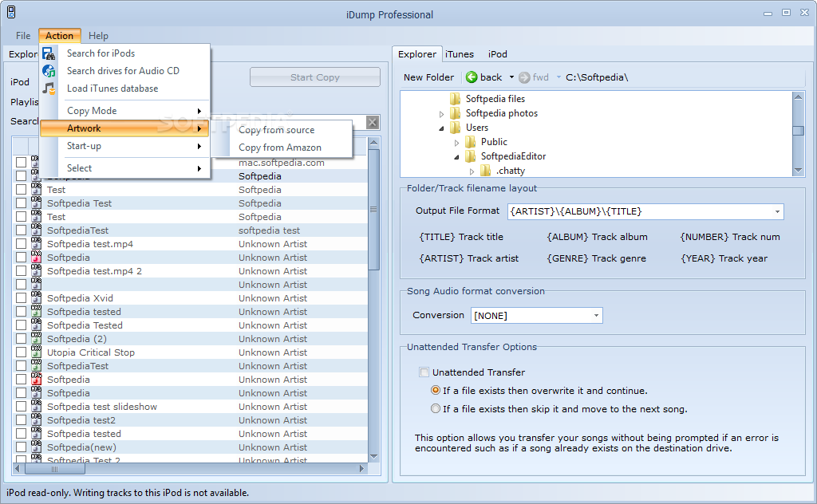This screenshot has height=504, width=817.
Task: Collapse the SoftpediaEditor tree node
Action: coord(456,157)
